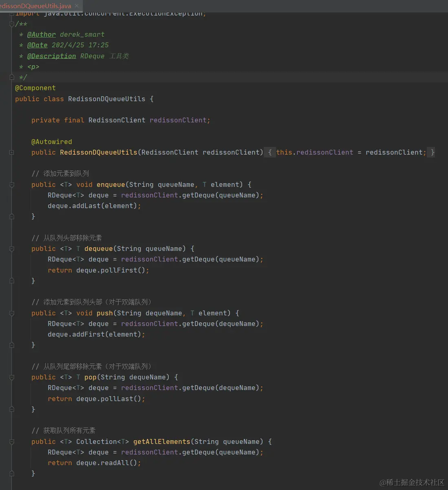Collapse the push method fold

12,313
